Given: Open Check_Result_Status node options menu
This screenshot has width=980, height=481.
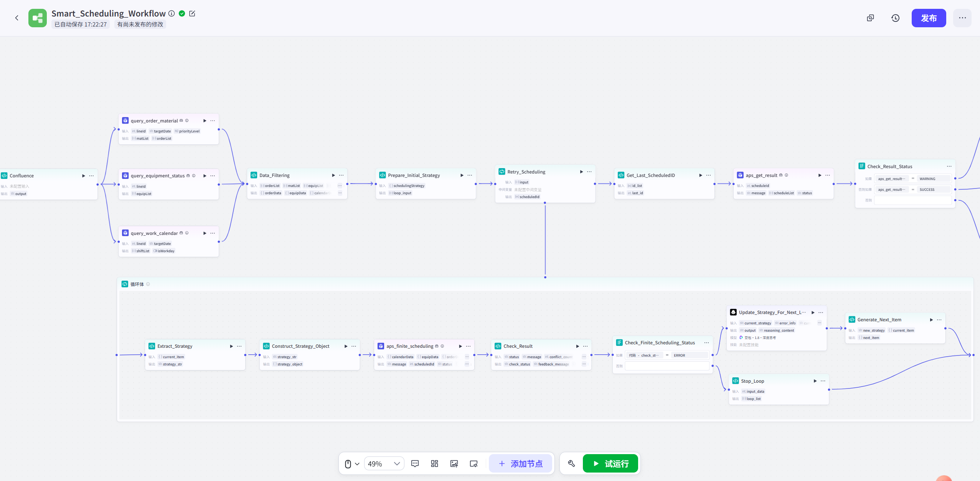Looking at the screenshot, I should pyautogui.click(x=949, y=166).
